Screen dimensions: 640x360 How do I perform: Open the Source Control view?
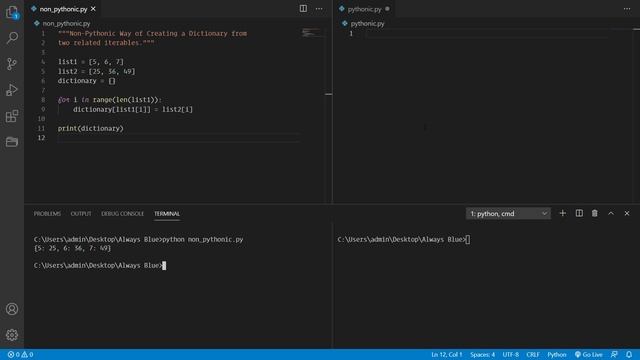click(12, 64)
